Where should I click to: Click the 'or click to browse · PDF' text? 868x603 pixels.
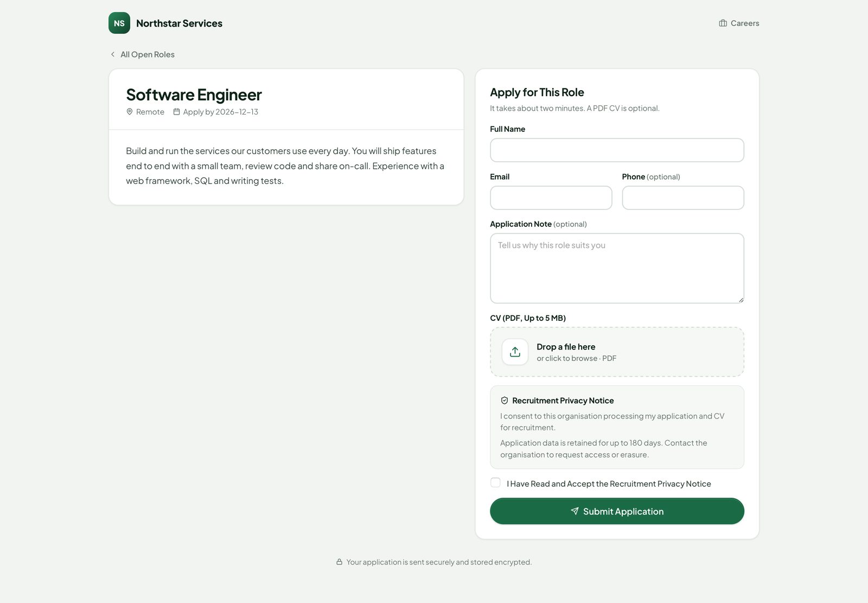tap(576, 358)
